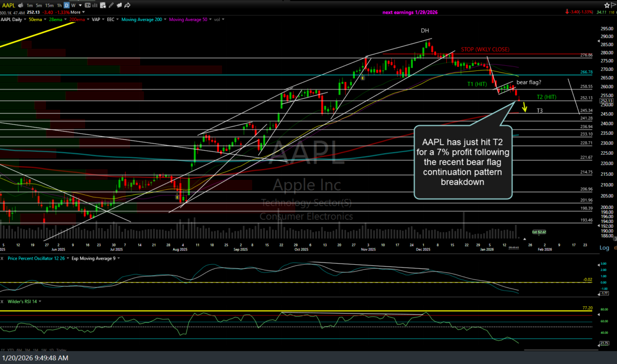Screen dimensions: 617x364
Task: Click the star favorite icon top right
Action: pos(607,5)
